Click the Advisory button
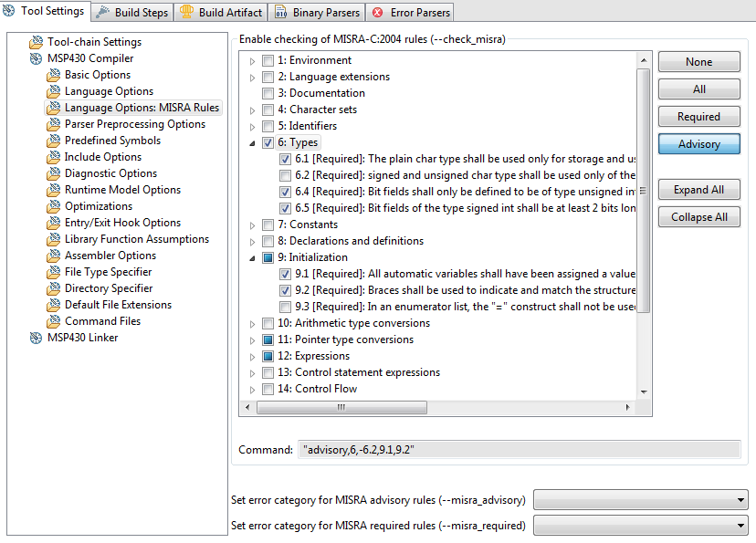 [699, 144]
